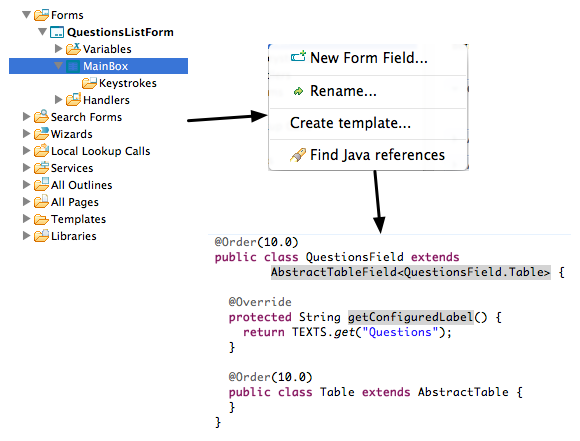Viewport: 580px width, 441px height.
Task: Click the Variables folder icon
Action: (x=73, y=49)
